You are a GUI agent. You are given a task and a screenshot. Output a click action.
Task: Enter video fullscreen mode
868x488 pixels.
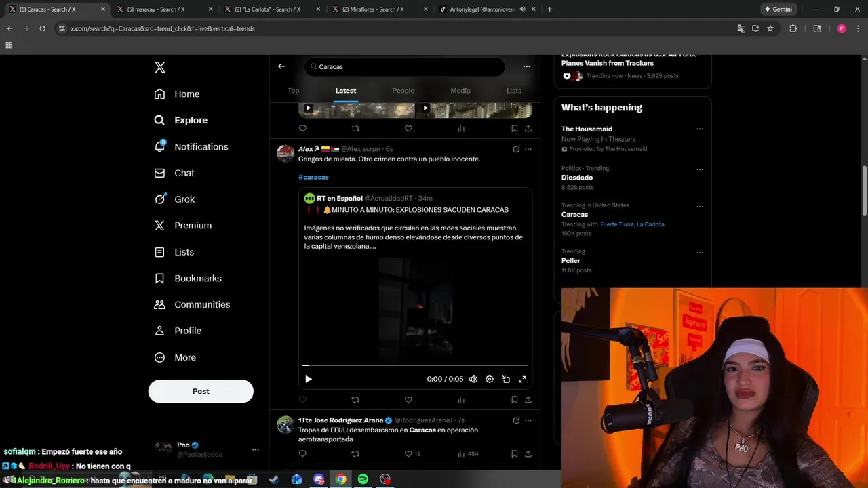[522, 380]
